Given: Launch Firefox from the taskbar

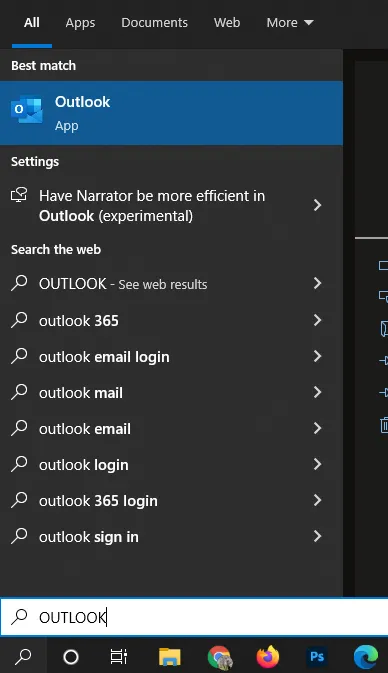Looking at the screenshot, I should point(268,657).
